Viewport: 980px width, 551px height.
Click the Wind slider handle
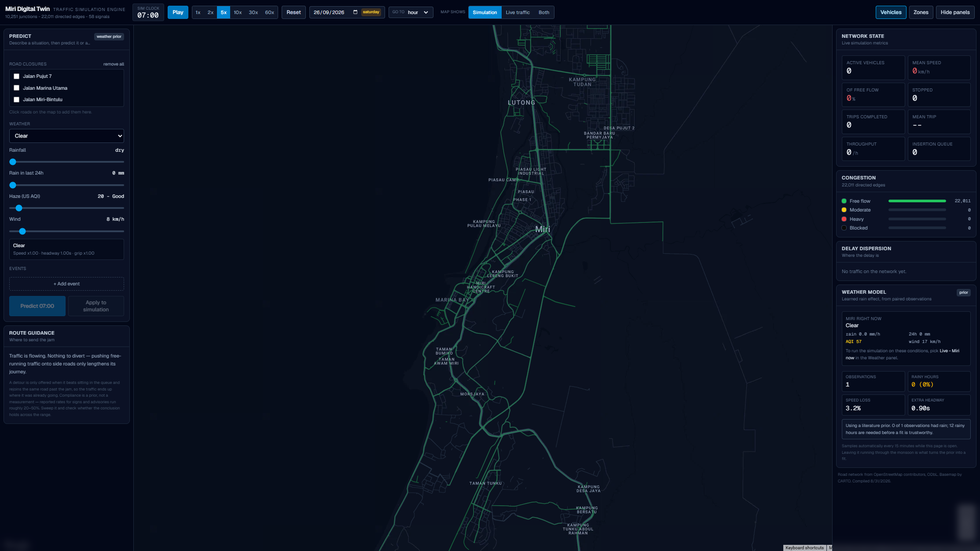22,231
